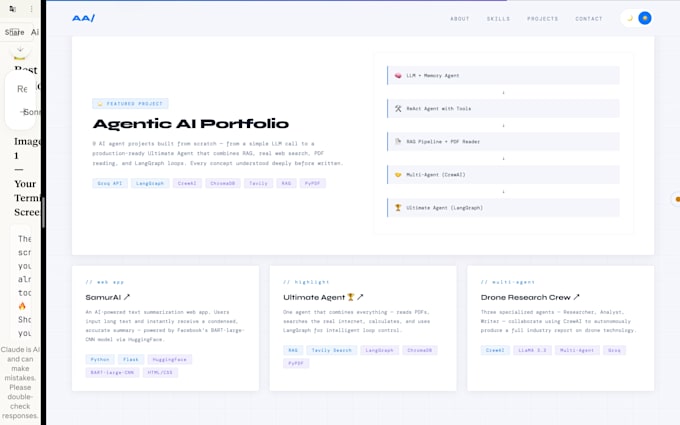680x425 pixels.
Task: Click the Flask tag on SamurAI card
Action: 131,360
